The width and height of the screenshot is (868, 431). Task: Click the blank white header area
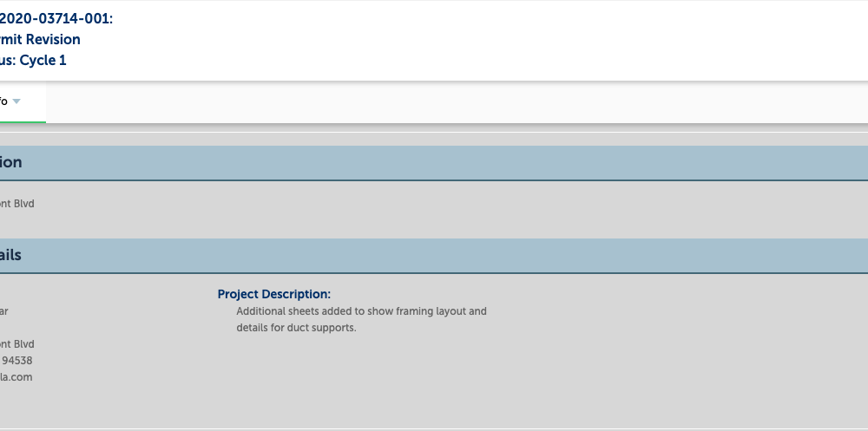487,40
